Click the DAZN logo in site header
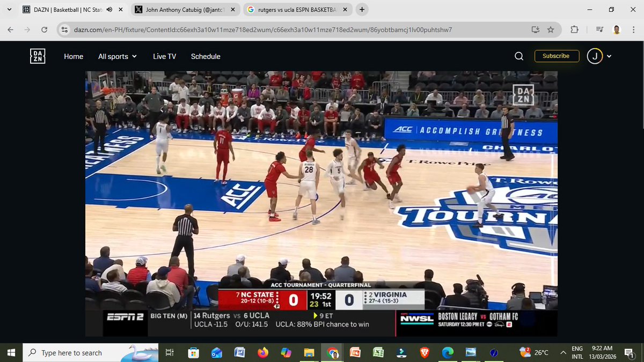 coord(38,56)
